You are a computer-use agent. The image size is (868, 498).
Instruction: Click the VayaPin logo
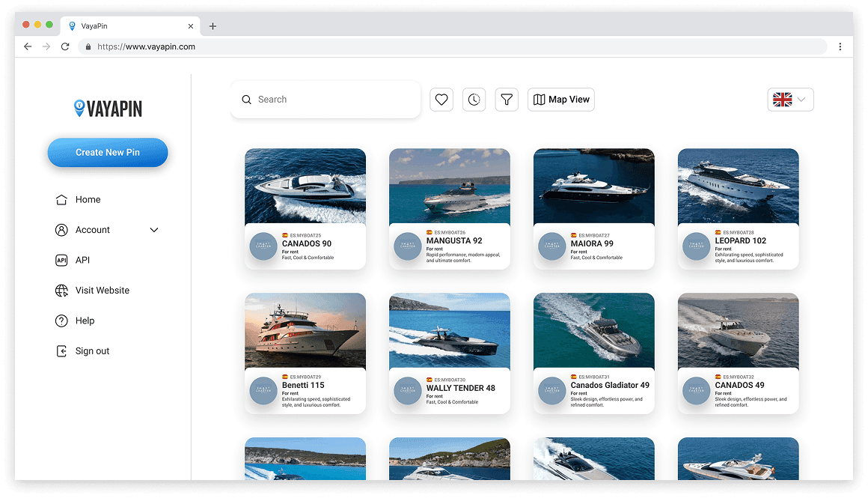(107, 108)
